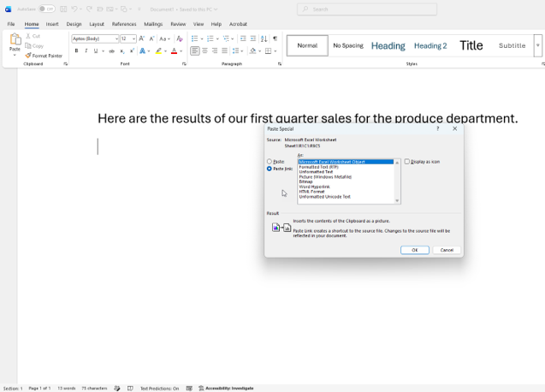Image resolution: width=545 pixels, height=392 pixels.
Task: Click paragraph shading paint bucket
Action: (x=252, y=51)
